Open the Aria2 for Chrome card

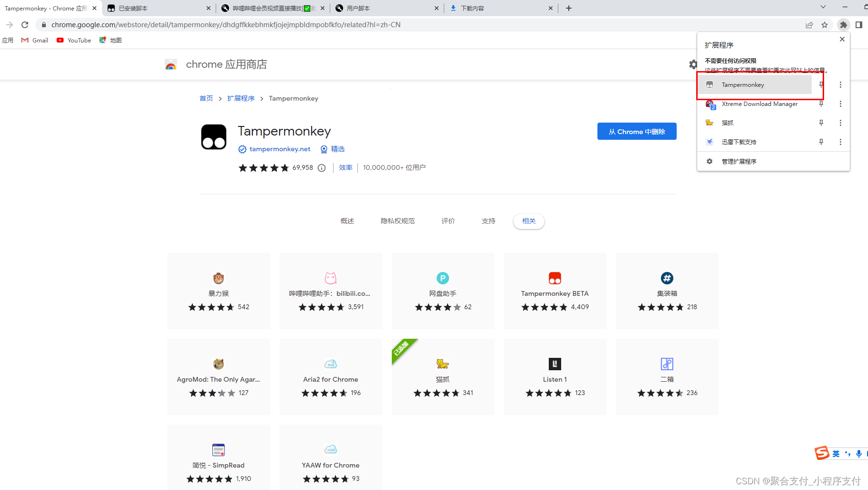[x=331, y=376]
